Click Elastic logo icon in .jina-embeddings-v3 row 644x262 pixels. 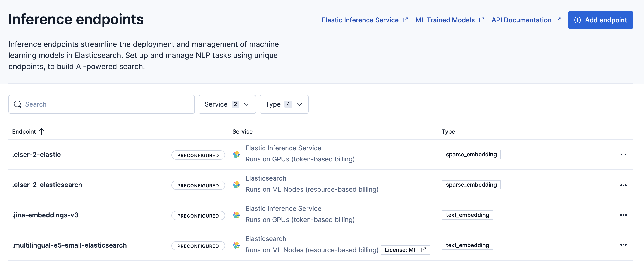(x=236, y=215)
